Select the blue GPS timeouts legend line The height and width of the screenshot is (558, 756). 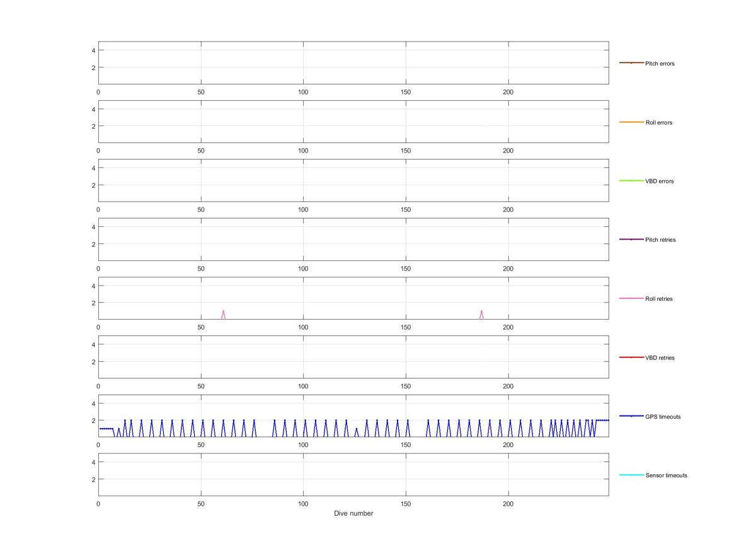click(631, 416)
